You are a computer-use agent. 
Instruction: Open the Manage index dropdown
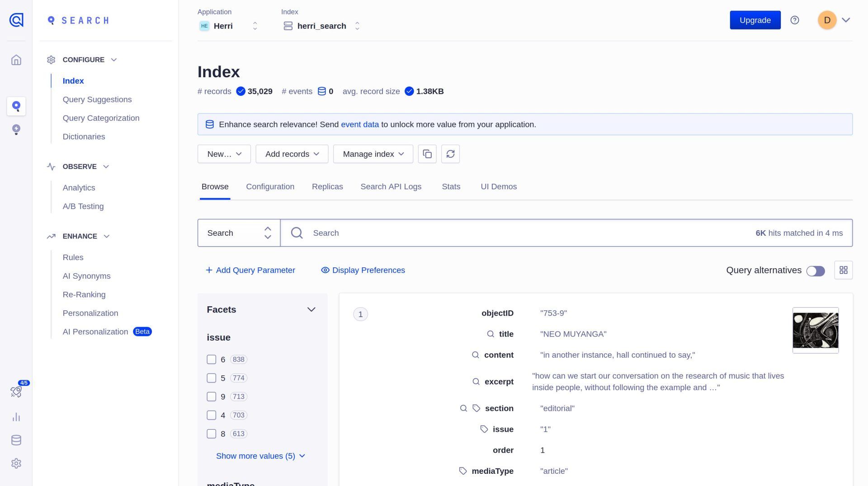pos(373,154)
